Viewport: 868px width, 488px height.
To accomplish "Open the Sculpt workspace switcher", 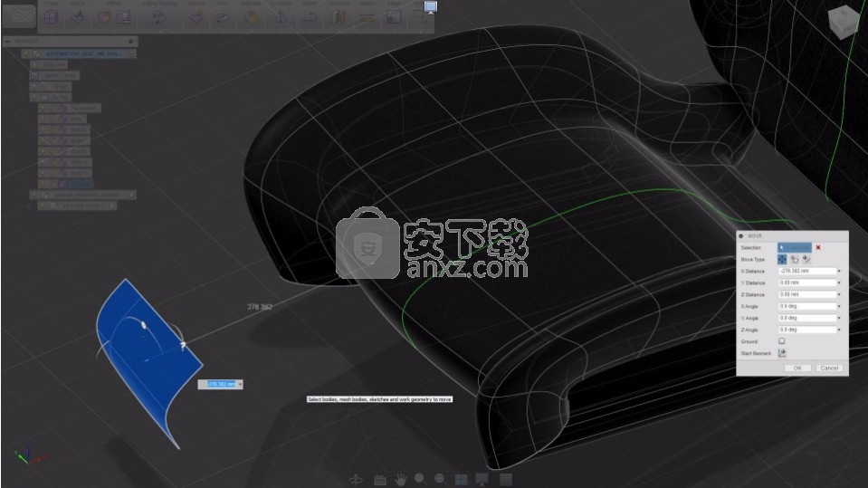I will pyautogui.click(x=19, y=16).
